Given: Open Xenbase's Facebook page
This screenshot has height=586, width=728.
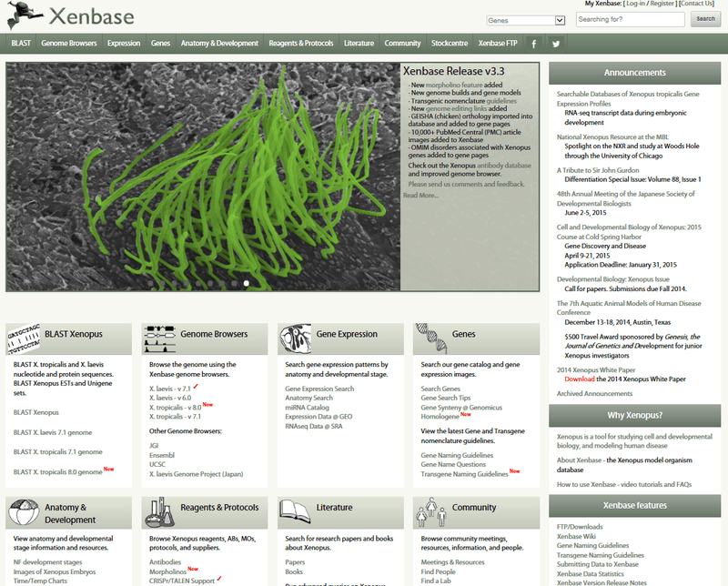Looking at the screenshot, I should (534, 43).
